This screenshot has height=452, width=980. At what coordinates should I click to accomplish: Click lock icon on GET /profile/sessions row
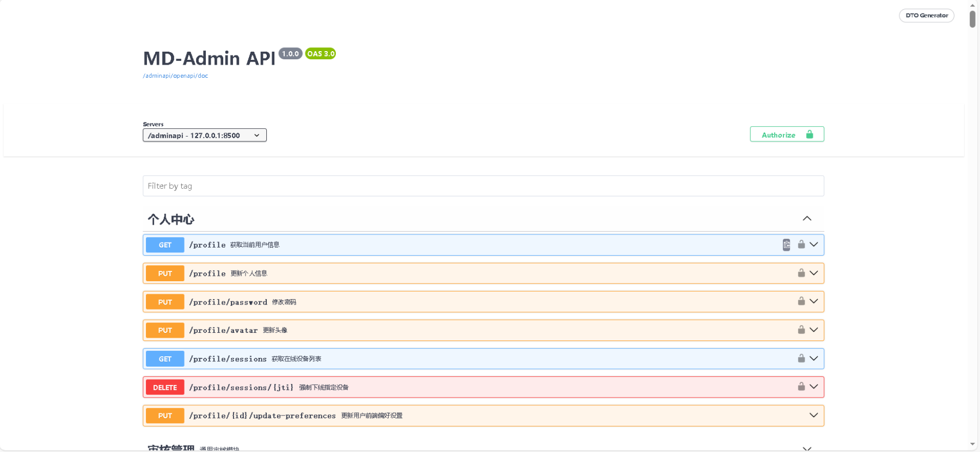[x=801, y=358]
